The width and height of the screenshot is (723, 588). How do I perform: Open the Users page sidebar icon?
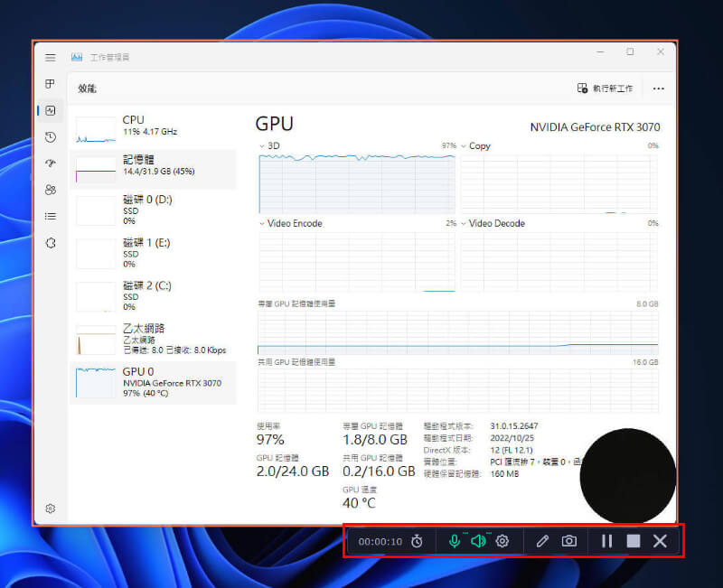coord(51,190)
